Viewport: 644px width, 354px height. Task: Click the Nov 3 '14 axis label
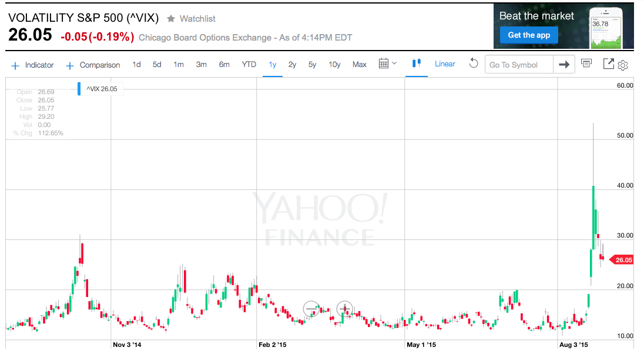[127, 345]
